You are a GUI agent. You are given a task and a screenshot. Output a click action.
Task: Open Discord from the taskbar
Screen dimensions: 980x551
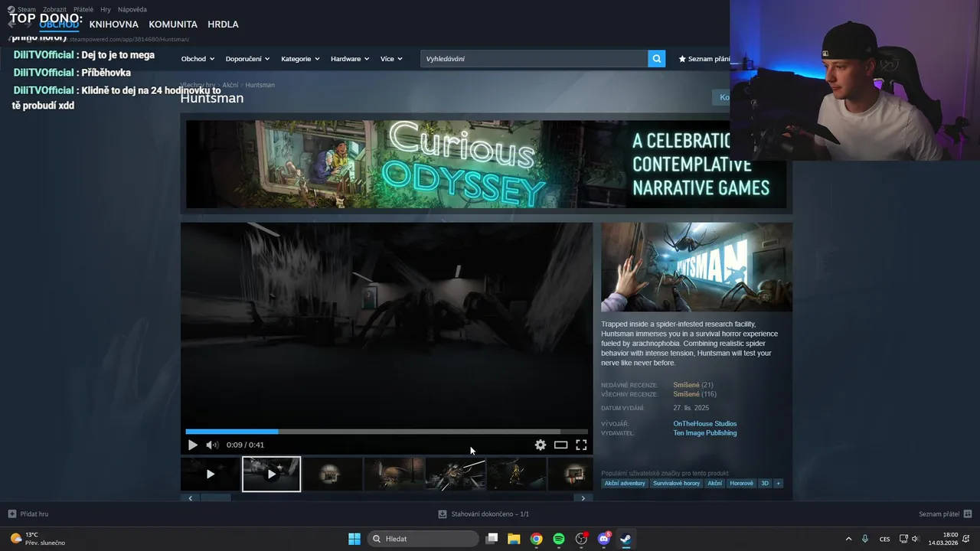point(604,539)
